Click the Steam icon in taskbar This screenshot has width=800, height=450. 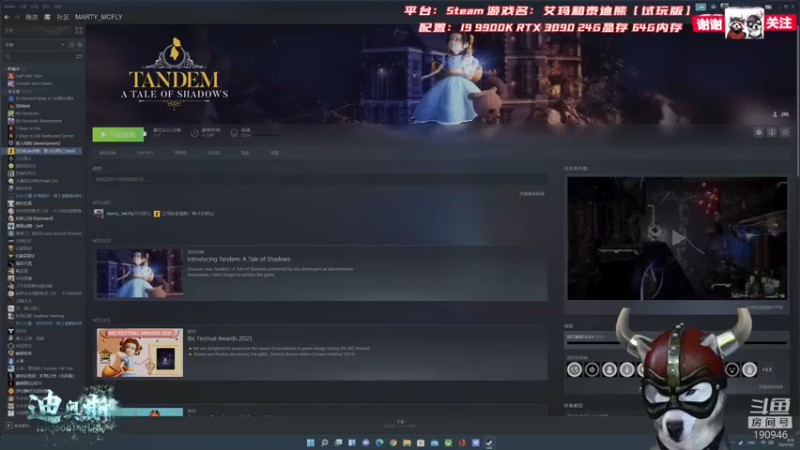coord(489,443)
